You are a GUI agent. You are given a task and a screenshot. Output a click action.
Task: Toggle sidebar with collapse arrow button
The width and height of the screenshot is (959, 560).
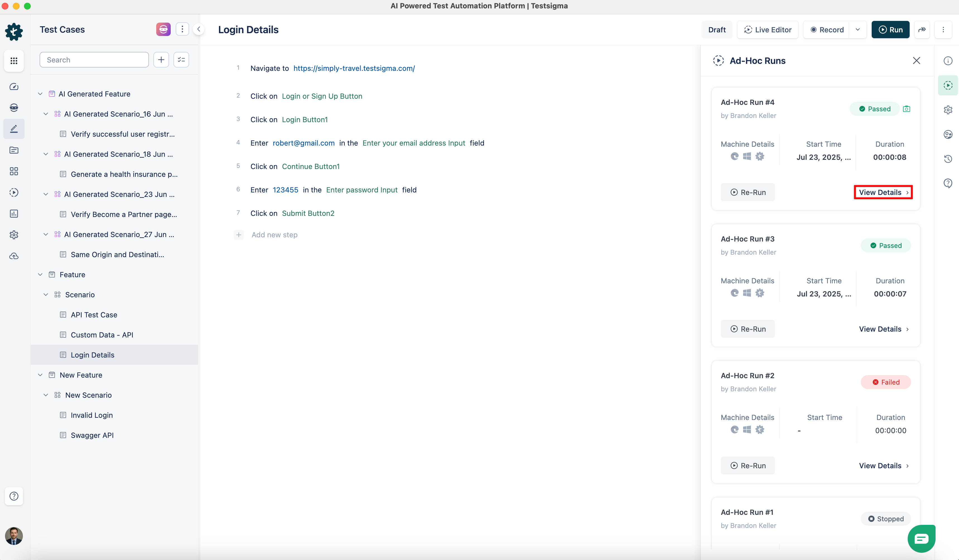coord(198,29)
